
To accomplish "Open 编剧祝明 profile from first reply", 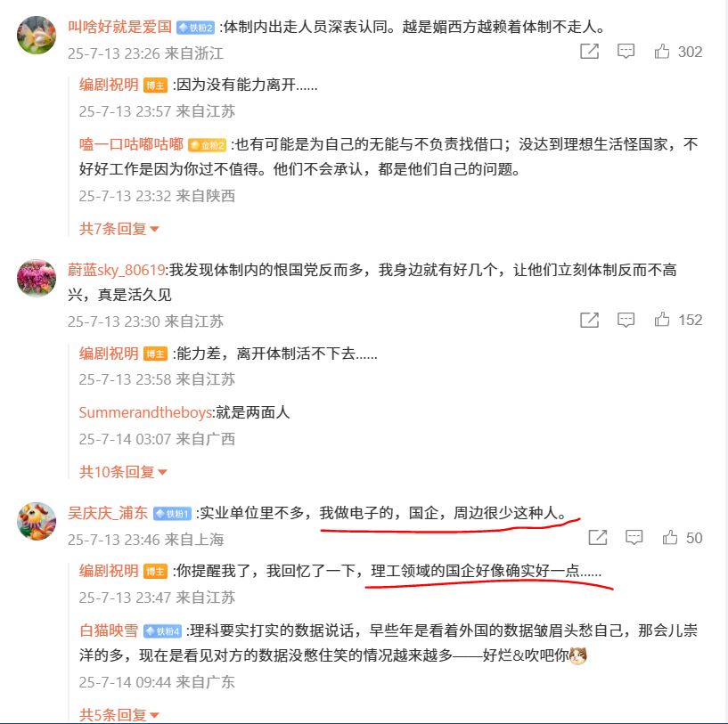I will click(x=109, y=85).
